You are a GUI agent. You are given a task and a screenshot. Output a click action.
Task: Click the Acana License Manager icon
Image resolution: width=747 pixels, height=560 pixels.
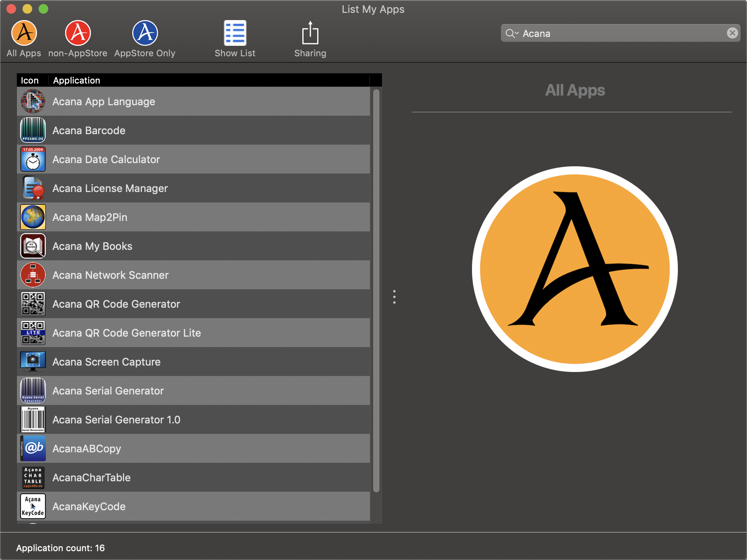pos(33,188)
